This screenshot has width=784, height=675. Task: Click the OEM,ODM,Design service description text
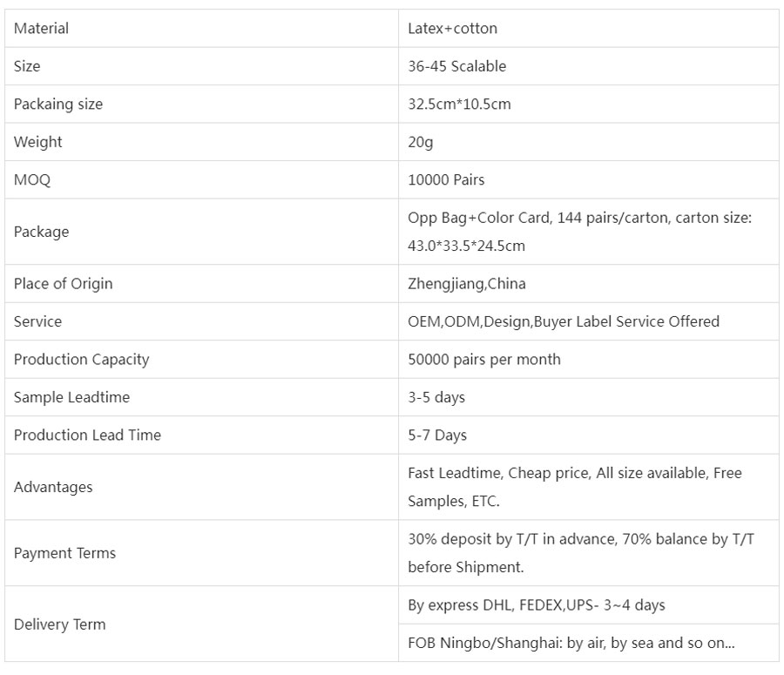coord(563,321)
